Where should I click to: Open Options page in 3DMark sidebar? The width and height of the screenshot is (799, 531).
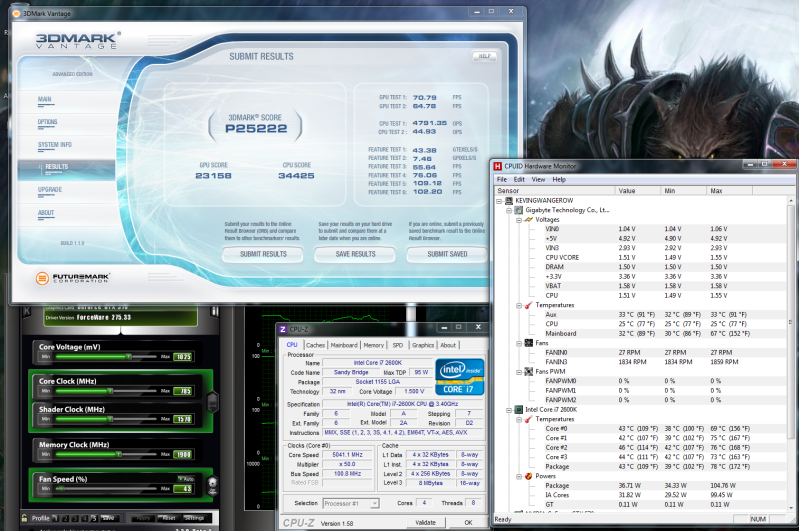click(x=47, y=122)
